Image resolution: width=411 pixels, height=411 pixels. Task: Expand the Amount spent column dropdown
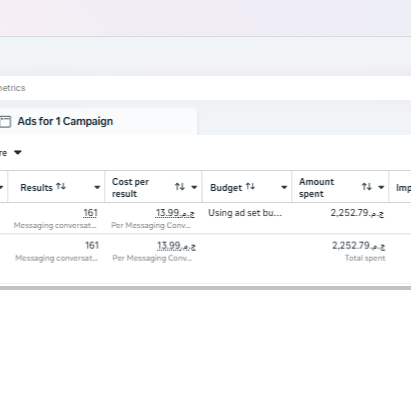[x=381, y=187]
